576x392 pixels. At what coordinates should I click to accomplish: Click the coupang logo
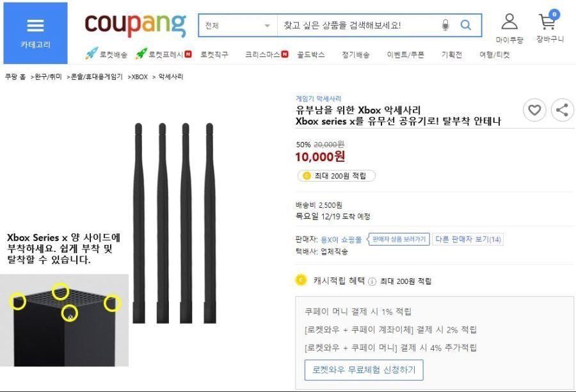pyautogui.click(x=136, y=24)
